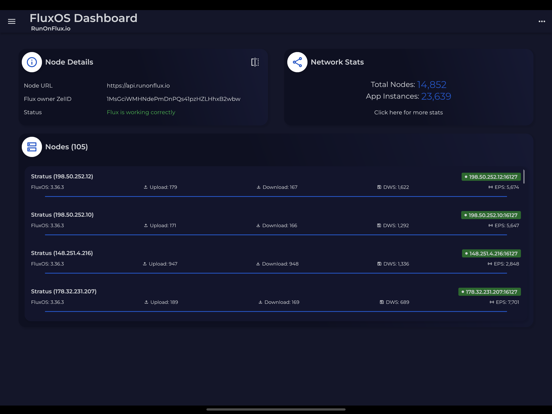Click progress bar under Stratus 148.251.4.216
552x414 pixels.
276,273
